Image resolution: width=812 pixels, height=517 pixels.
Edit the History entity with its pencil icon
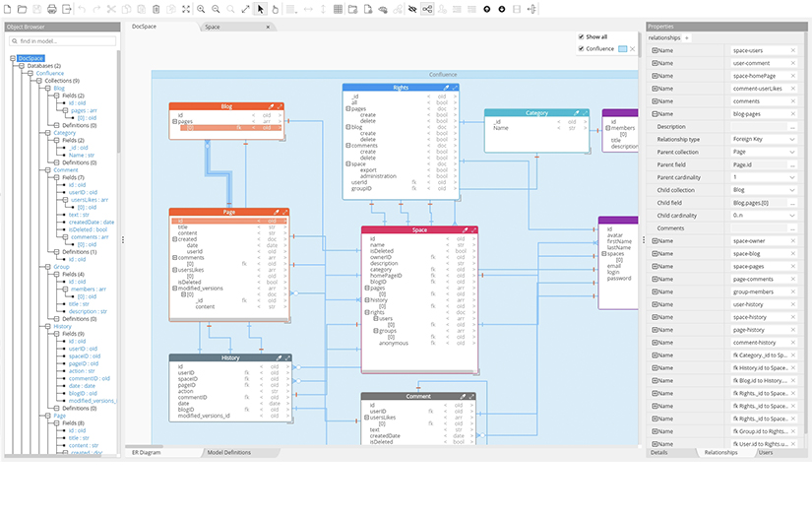(279, 357)
